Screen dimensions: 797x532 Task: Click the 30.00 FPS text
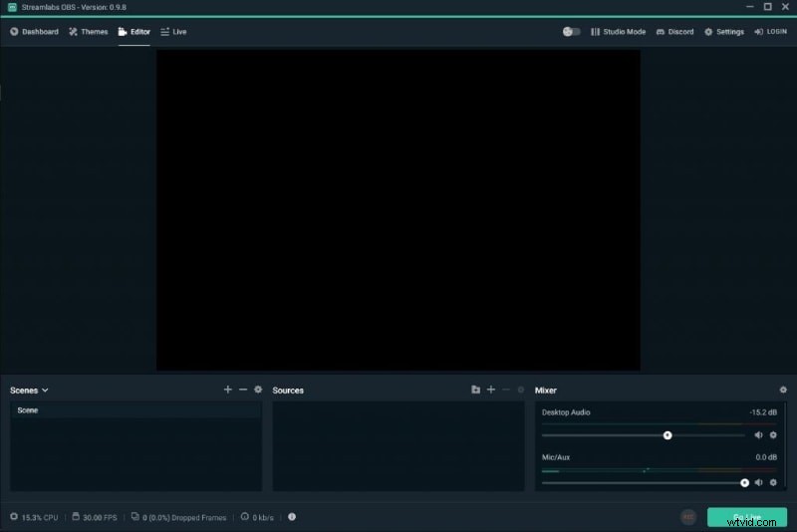100,518
